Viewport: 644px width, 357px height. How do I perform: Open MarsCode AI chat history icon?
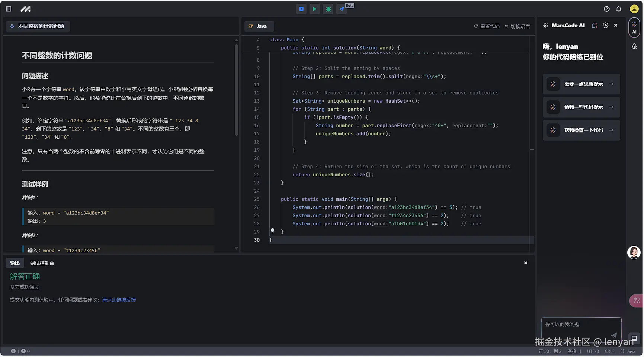point(605,25)
